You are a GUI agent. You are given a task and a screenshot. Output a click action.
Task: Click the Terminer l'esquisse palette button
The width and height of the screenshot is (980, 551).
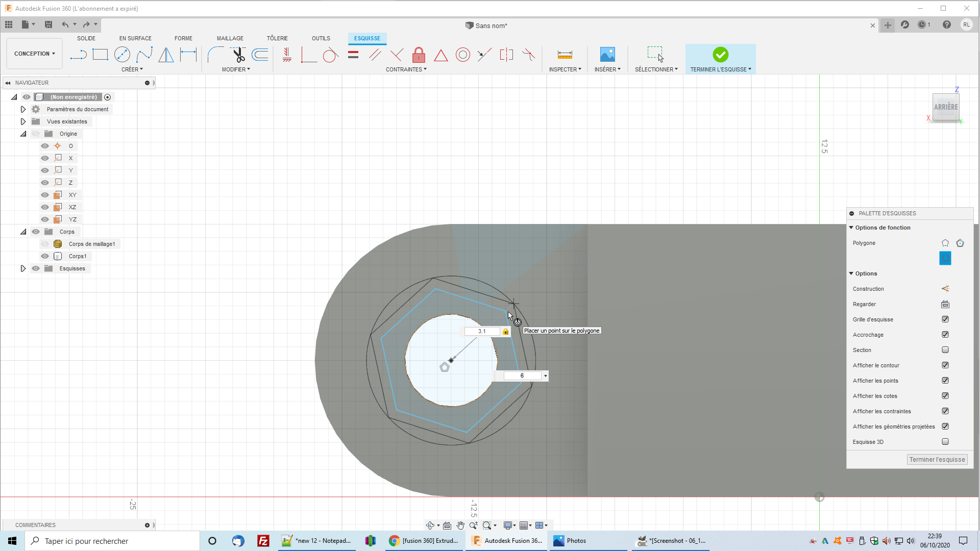(x=937, y=460)
